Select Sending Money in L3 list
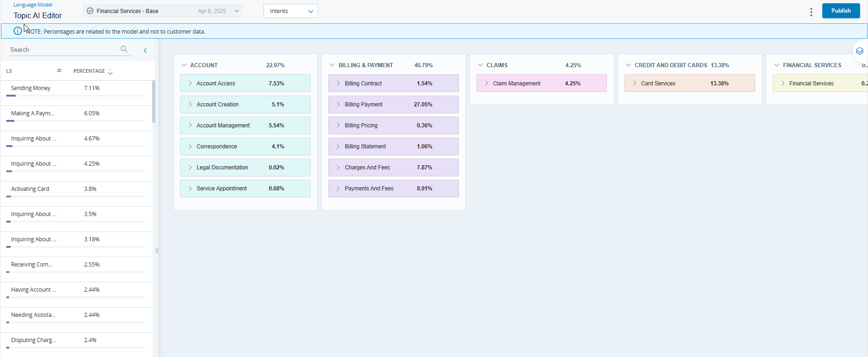868x357 pixels. [x=31, y=88]
